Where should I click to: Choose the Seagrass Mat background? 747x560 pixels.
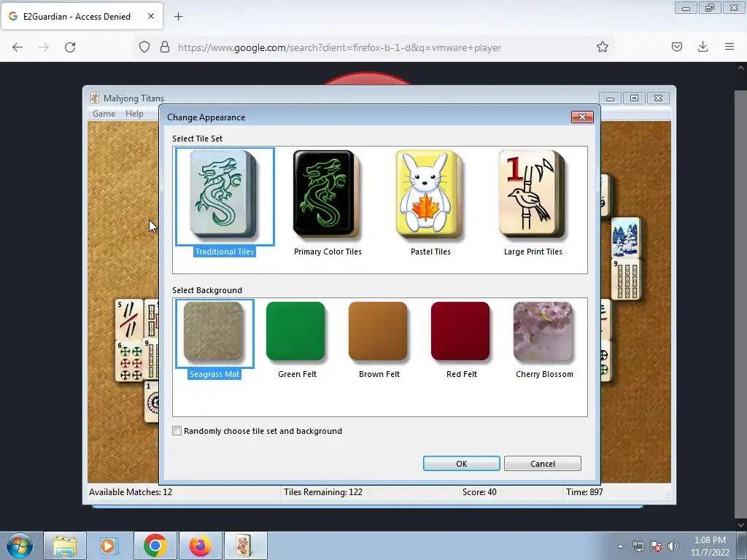[214, 332]
